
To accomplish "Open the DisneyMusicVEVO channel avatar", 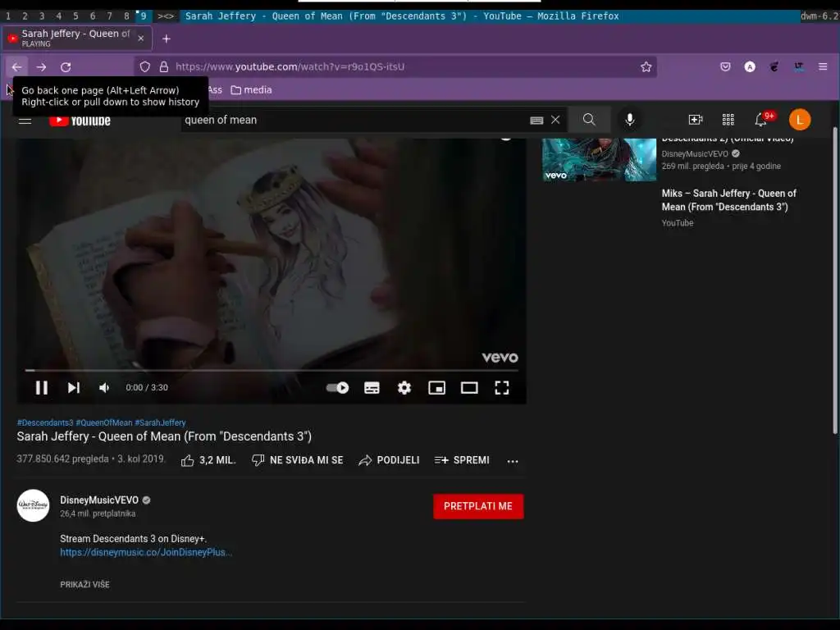I will tap(33, 505).
